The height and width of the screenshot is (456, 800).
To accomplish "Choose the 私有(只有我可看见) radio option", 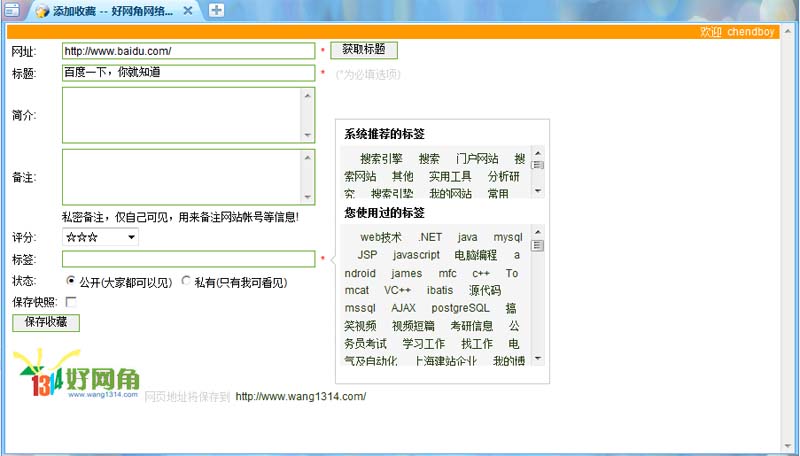I will click(186, 281).
